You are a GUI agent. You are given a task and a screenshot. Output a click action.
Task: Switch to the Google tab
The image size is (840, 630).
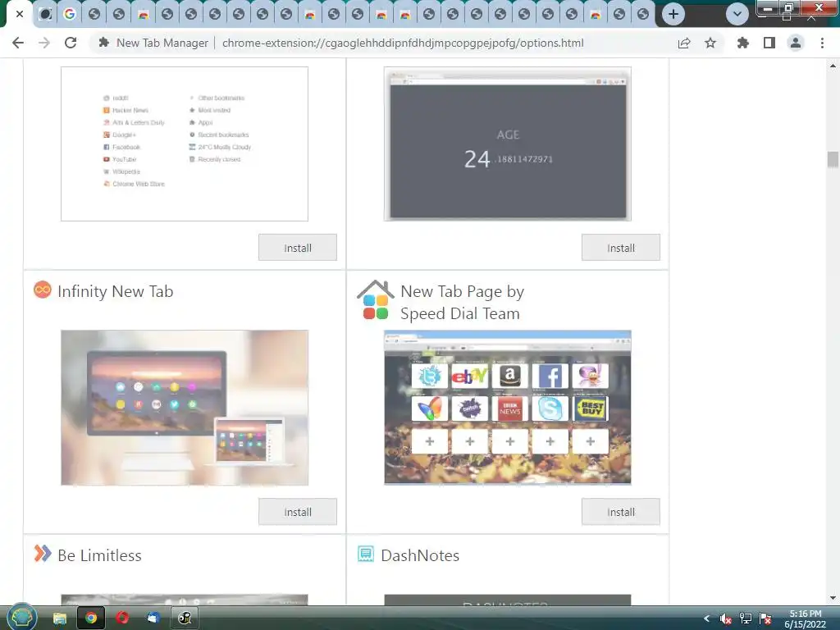69,14
